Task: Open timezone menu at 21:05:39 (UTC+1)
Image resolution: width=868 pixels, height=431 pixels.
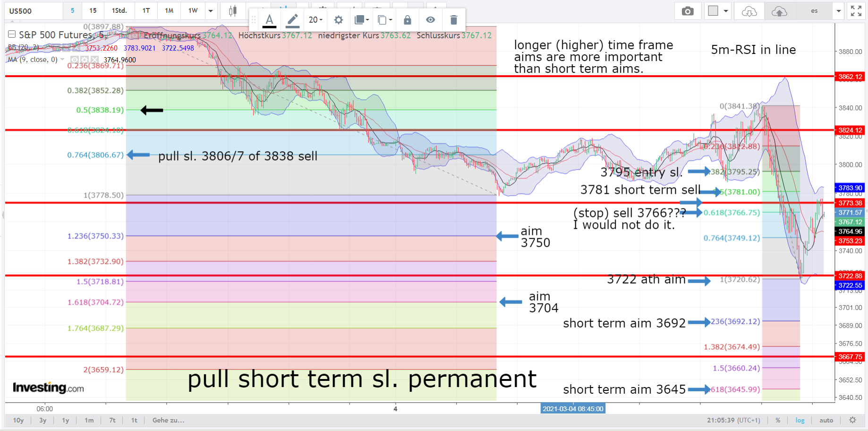Action: (733, 420)
